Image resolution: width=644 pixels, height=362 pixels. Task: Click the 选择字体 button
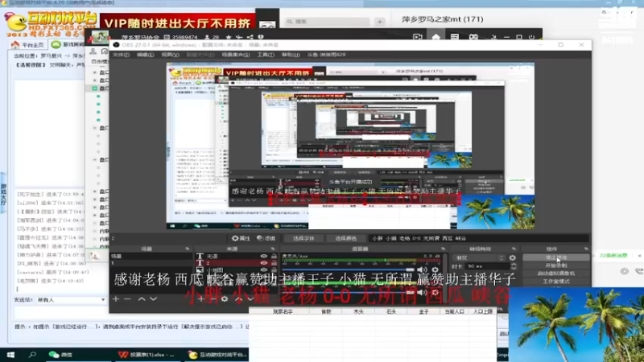click(303, 238)
